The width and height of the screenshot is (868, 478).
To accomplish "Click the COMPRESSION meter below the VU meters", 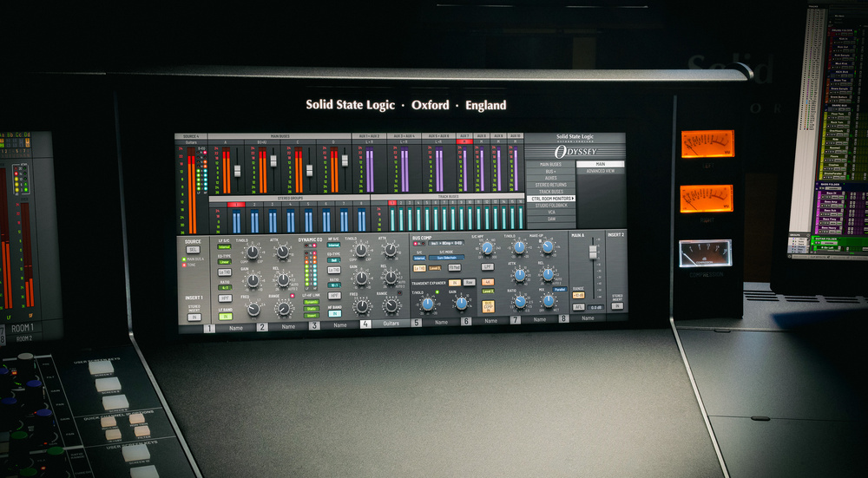I will pos(705,252).
